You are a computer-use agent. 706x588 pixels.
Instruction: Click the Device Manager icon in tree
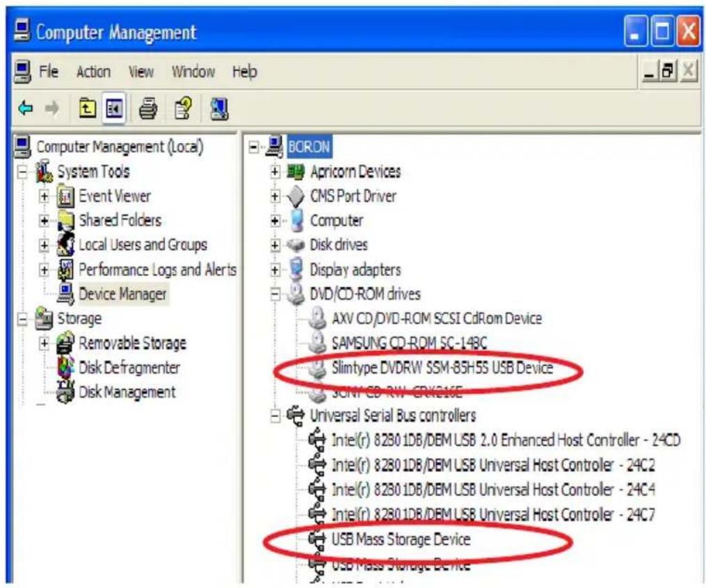pos(66,293)
